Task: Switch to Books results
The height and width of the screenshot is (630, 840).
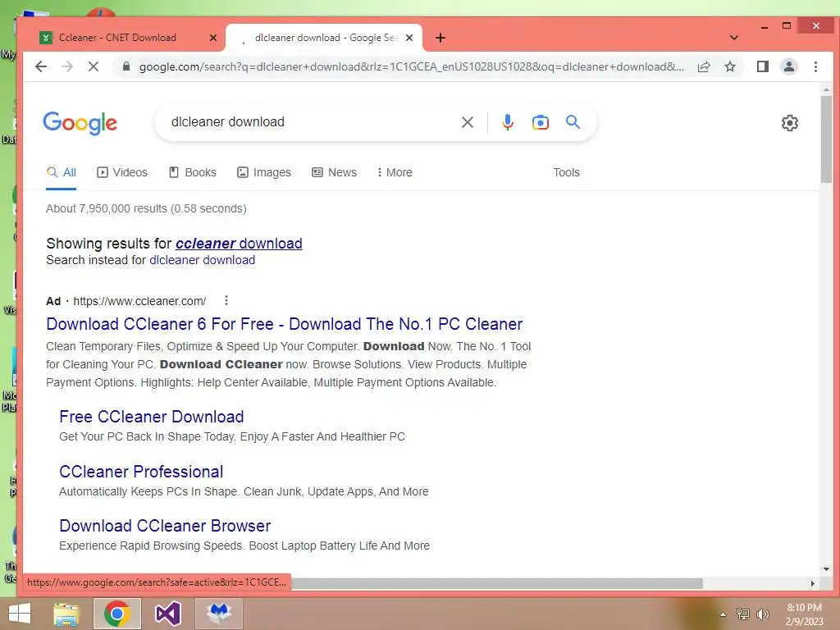Action: pyautogui.click(x=193, y=172)
